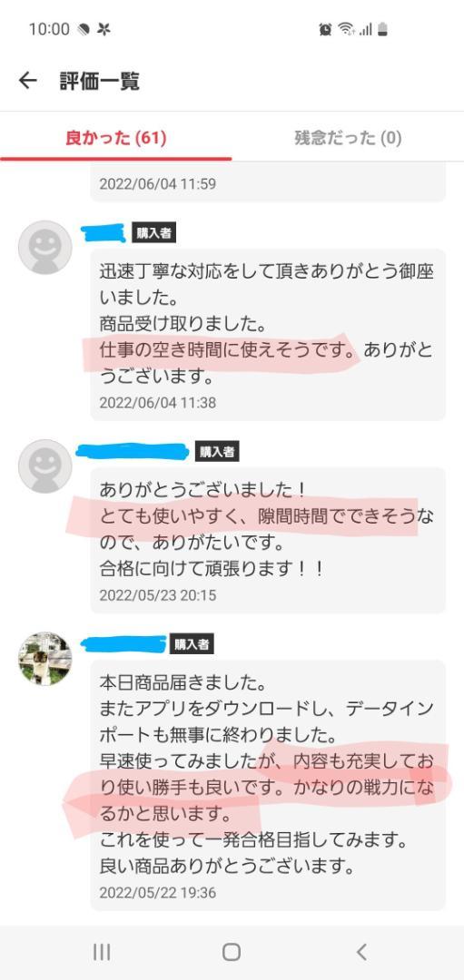The image size is (464, 980).
Task: Tap 購入者 badge on the 05/22 review
Action: (192, 644)
